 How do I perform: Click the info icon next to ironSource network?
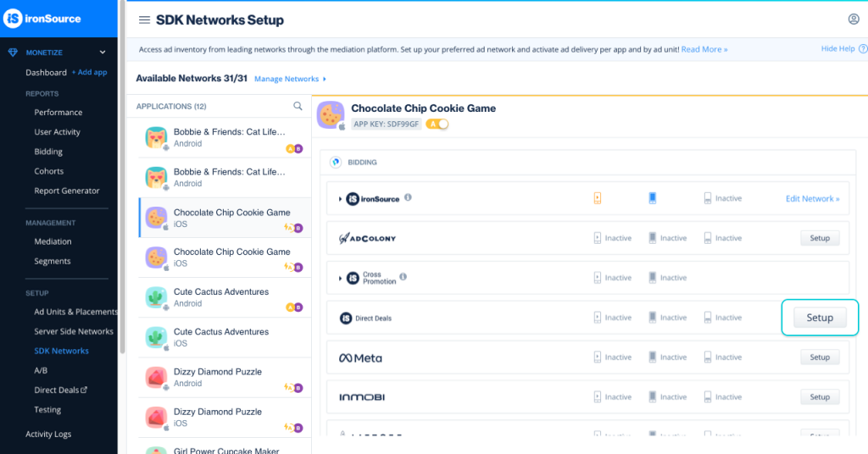[x=408, y=198]
